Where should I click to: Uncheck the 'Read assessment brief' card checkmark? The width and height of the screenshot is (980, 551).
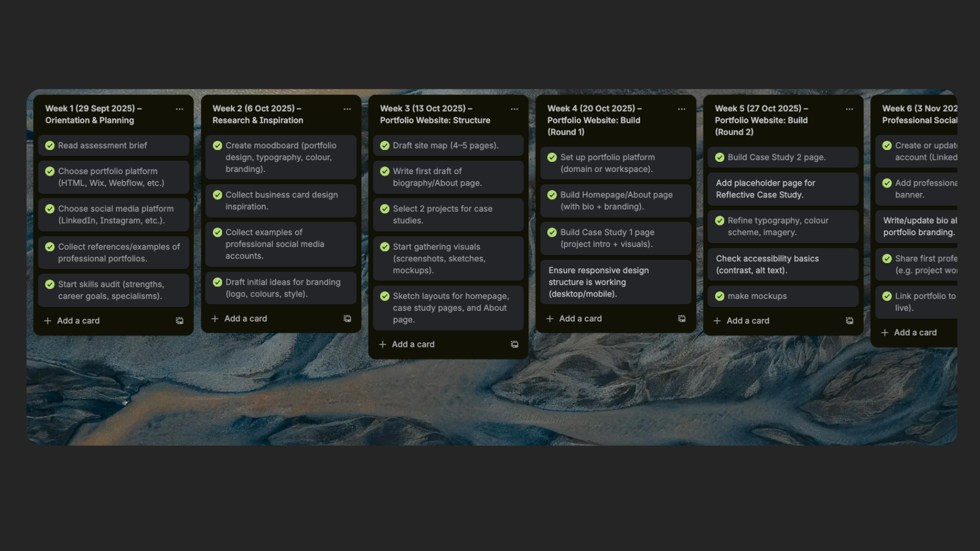[x=50, y=145]
